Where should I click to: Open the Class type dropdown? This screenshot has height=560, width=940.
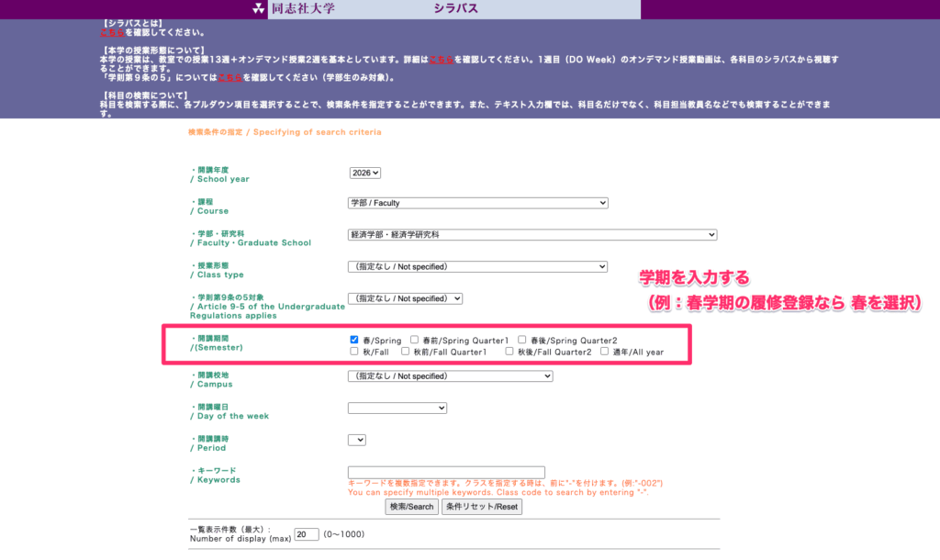(477, 267)
